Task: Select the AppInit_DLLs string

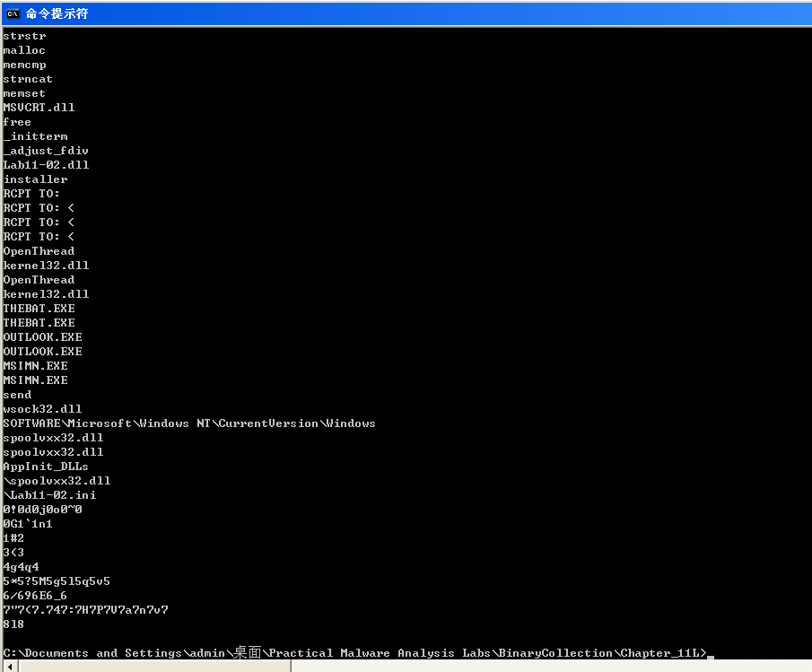Action: pos(46,467)
